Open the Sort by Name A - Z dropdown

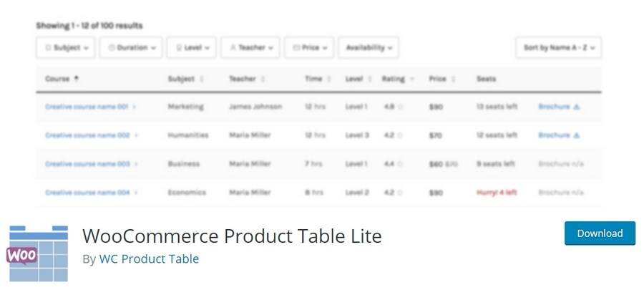558,48
